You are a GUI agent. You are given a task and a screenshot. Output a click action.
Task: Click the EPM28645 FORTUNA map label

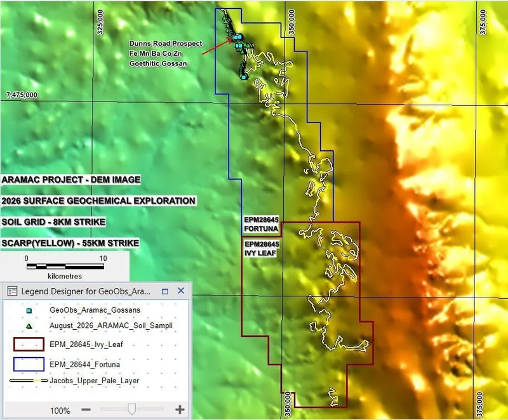261,224
